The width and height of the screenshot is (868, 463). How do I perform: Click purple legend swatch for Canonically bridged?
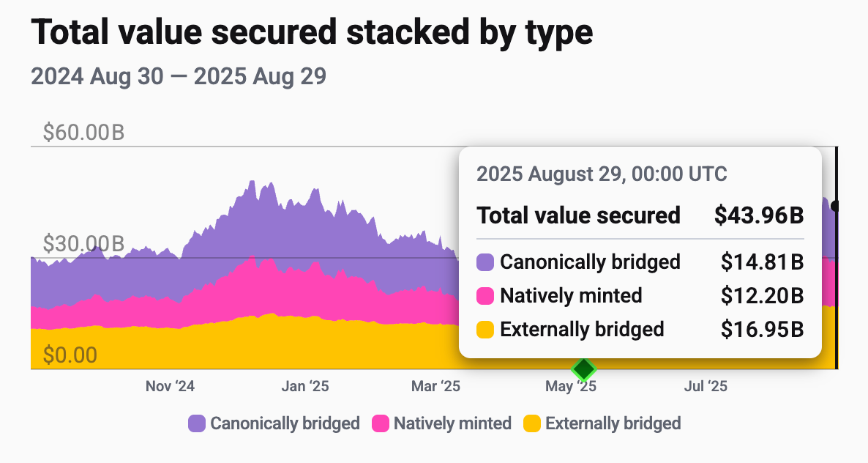[x=197, y=423]
